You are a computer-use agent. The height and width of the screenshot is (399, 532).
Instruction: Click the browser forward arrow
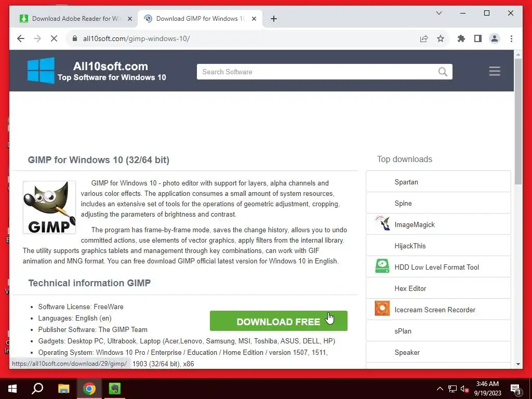tap(37, 38)
